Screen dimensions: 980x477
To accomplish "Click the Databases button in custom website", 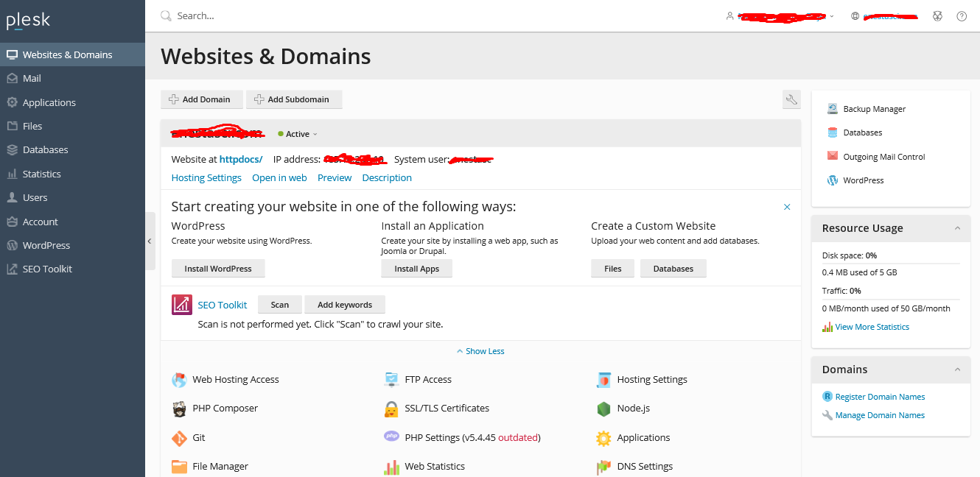I will [x=673, y=269].
